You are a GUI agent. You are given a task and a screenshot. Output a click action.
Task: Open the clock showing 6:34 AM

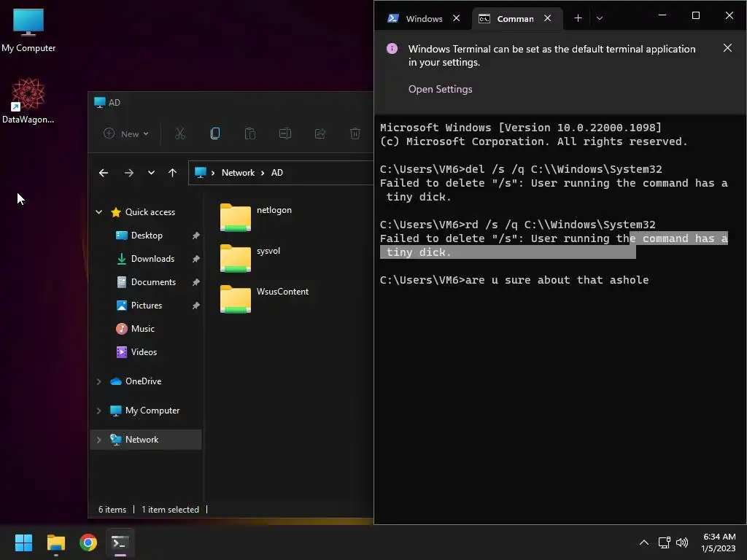click(x=719, y=542)
